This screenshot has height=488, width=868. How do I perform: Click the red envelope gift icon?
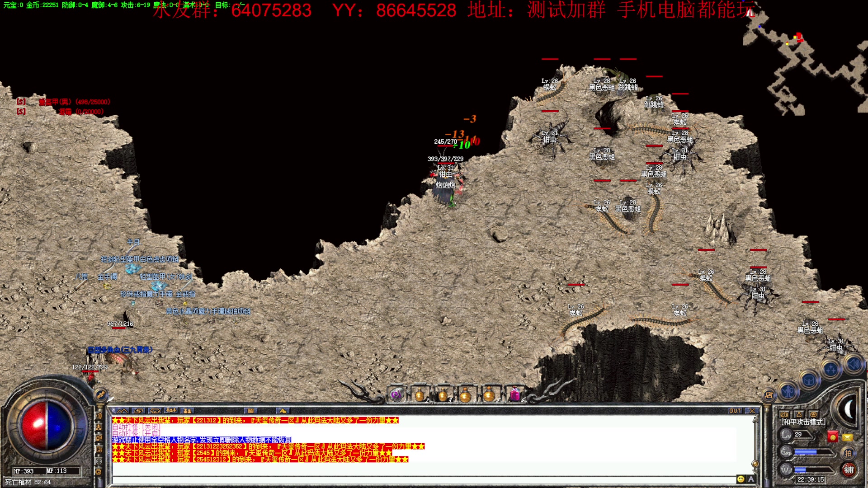point(832,436)
